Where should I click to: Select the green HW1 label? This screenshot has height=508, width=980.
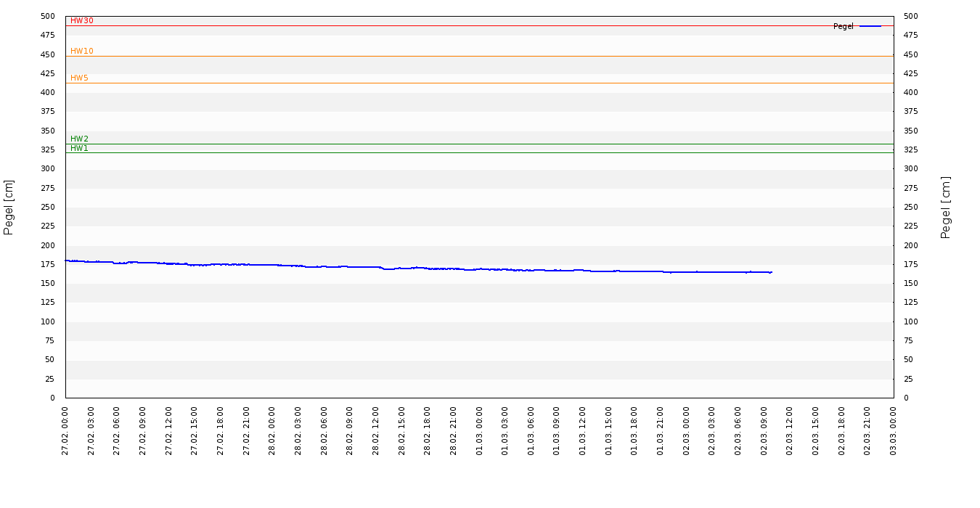tap(79, 149)
